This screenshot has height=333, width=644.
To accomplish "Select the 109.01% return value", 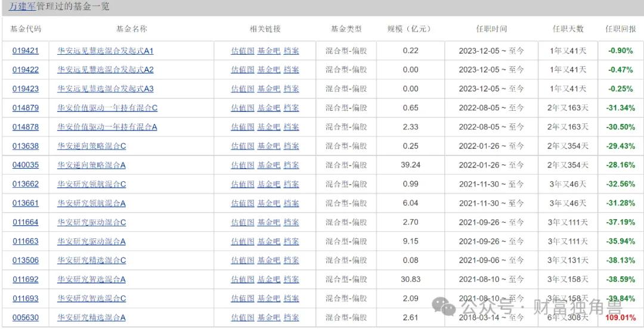I will (621, 318).
